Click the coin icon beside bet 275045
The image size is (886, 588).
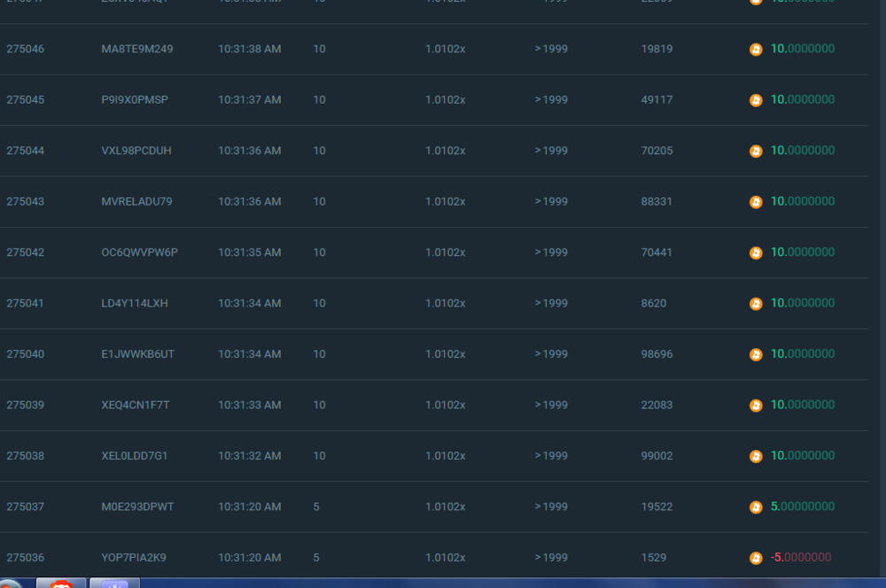[x=756, y=100]
